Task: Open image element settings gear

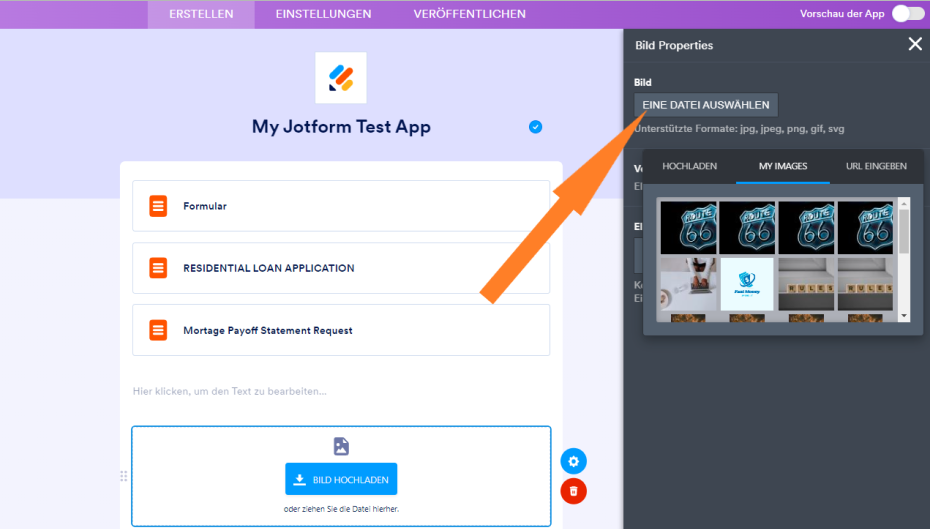Action: (x=573, y=461)
